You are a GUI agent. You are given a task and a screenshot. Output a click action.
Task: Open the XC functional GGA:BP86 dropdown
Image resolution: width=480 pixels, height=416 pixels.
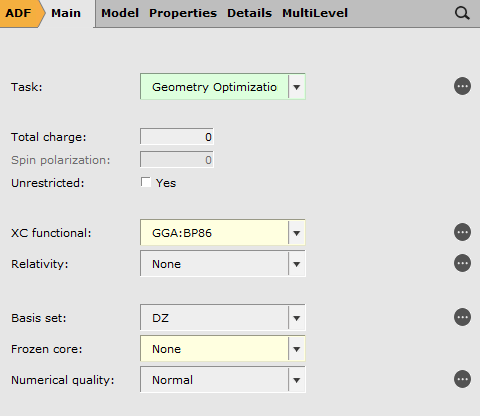coord(223,233)
